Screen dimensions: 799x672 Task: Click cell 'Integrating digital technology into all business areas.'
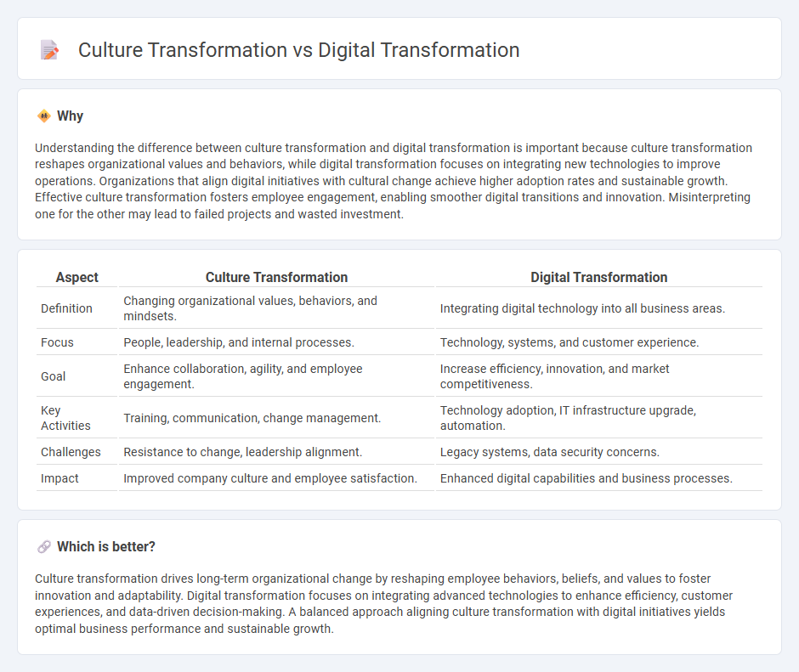(598, 308)
